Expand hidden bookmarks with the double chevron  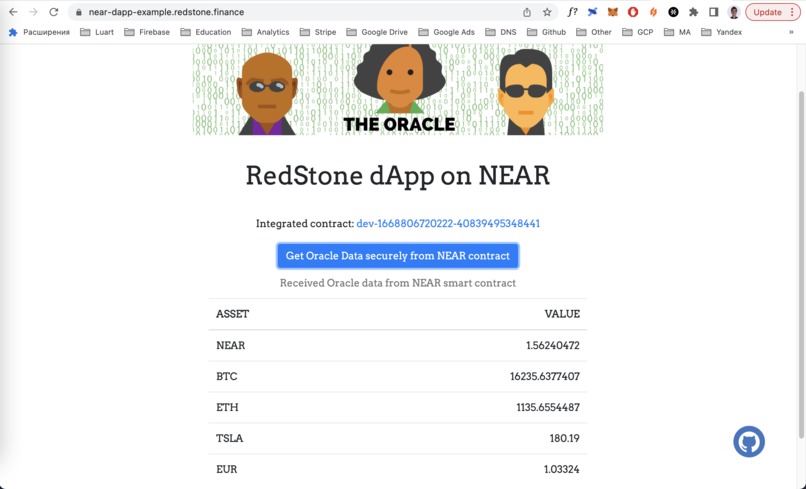pyautogui.click(x=791, y=32)
